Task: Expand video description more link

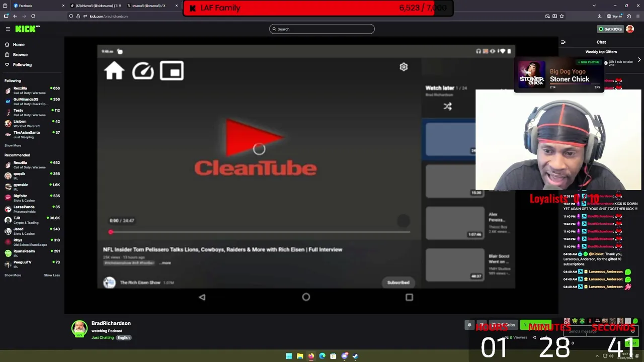Action: (x=166, y=263)
